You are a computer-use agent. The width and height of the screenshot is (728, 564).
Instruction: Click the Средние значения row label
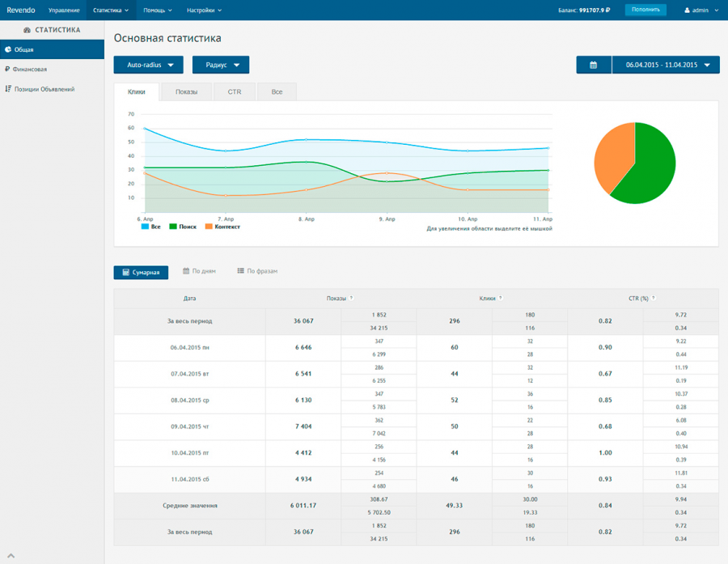[190, 506]
